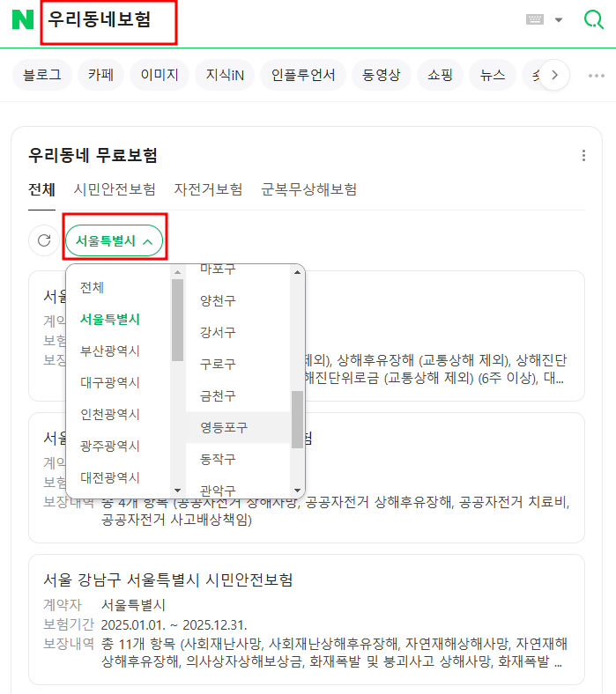Click the 2025.01.01. ~ 2025.12.31. insurance period
This screenshot has width=616, height=694.
(x=174, y=625)
